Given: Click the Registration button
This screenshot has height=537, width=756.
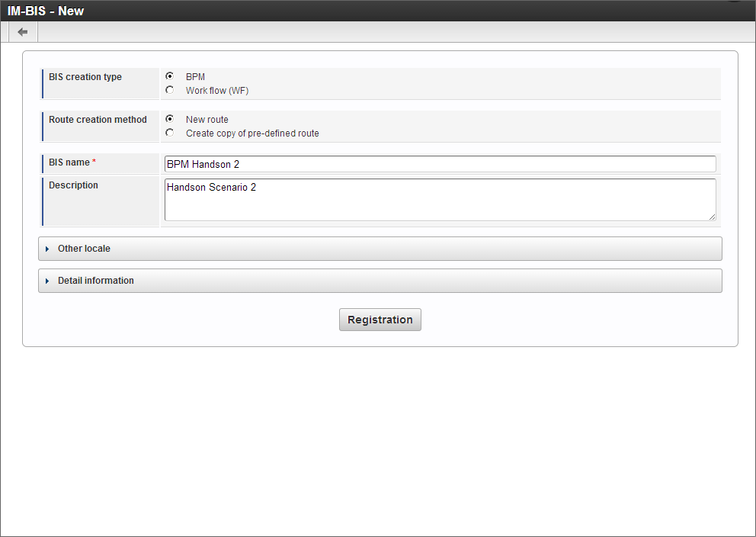Looking at the screenshot, I should point(380,320).
